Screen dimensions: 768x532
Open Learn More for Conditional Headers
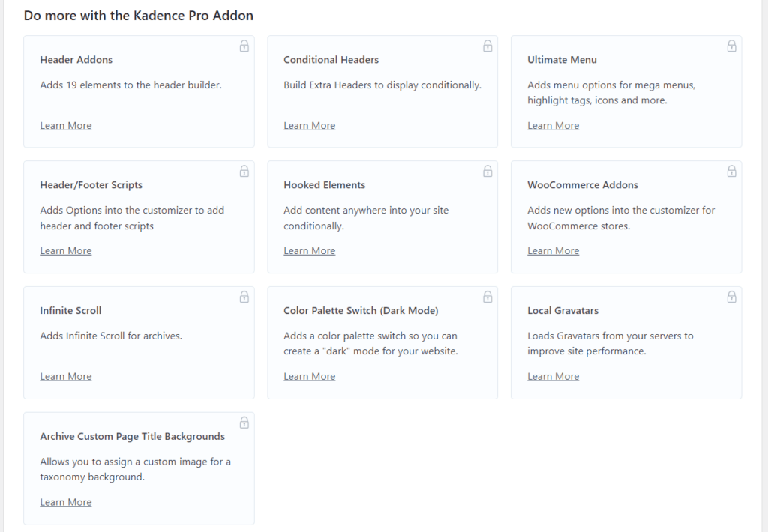coord(309,125)
